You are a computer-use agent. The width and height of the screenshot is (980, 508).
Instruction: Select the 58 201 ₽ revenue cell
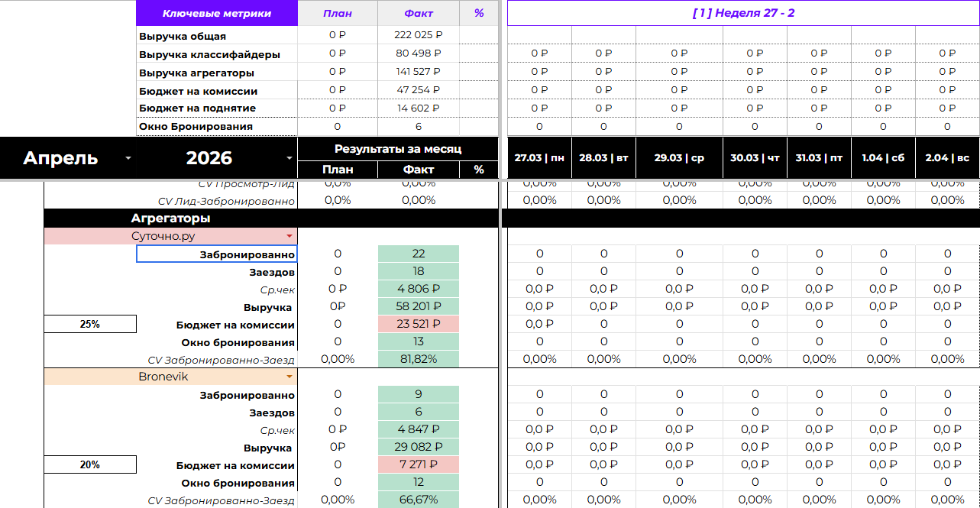(x=419, y=306)
